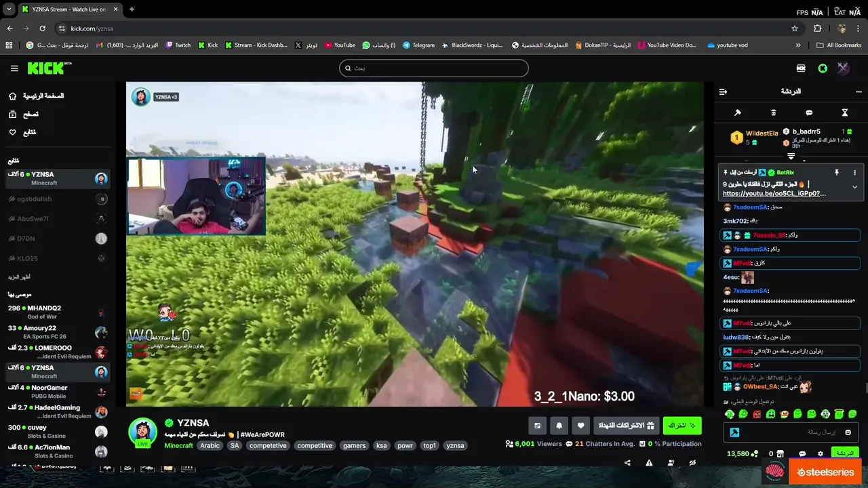The width and height of the screenshot is (868, 488).
Task: Open chat settings gear icon
Action: (820, 454)
